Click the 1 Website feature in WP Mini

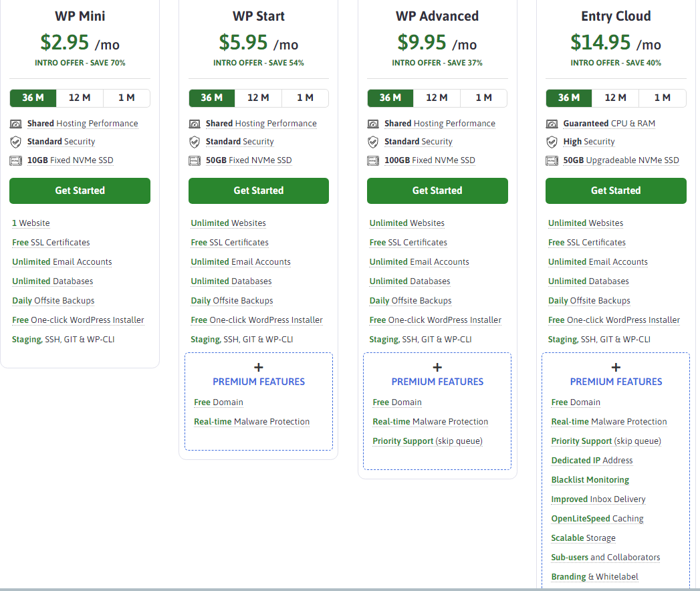click(x=31, y=223)
